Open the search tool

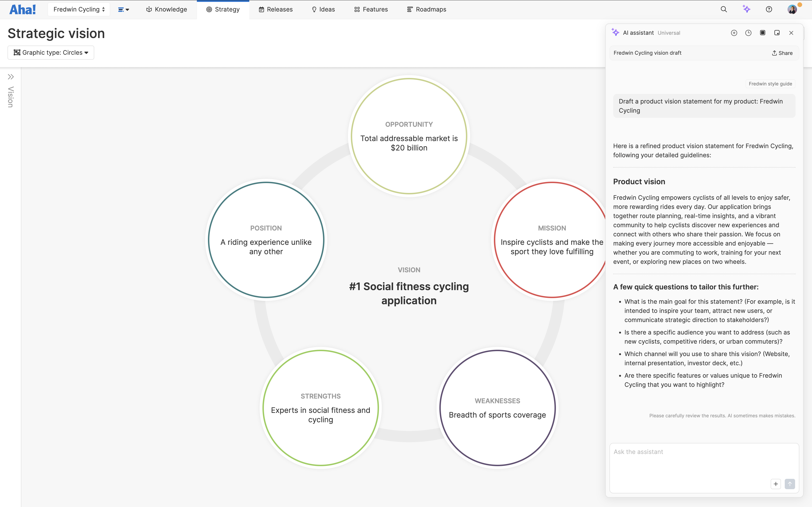click(x=724, y=9)
